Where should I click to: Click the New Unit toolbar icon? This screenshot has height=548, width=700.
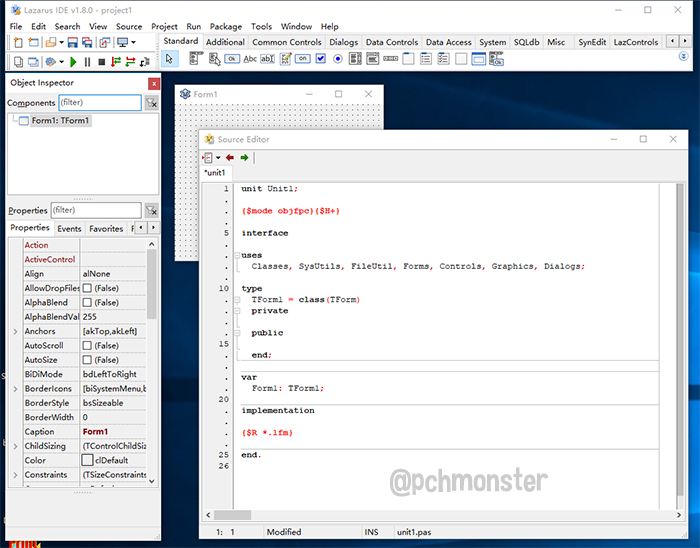(x=18, y=42)
